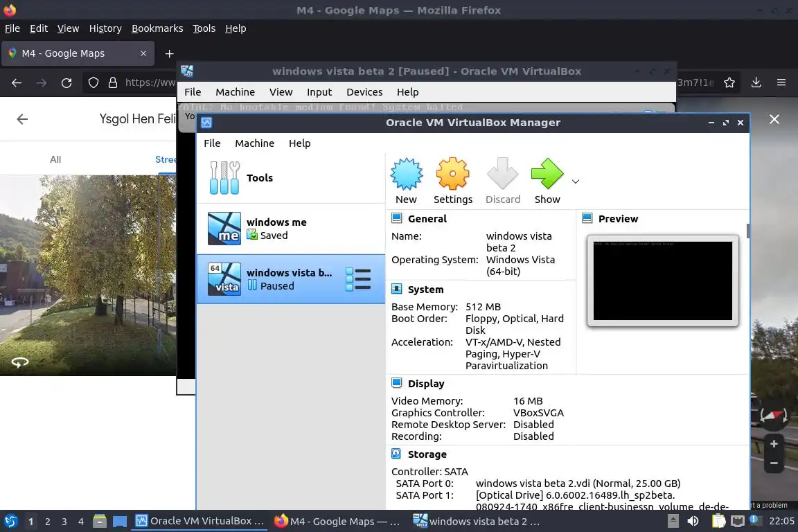Open the file manager taskbar icon

coord(100,522)
